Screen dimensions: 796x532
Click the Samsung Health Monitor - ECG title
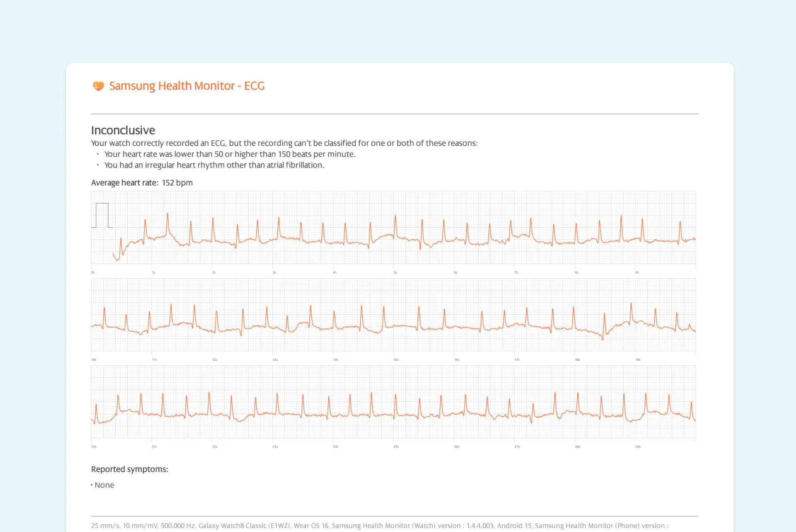pyautogui.click(x=187, y=86)
